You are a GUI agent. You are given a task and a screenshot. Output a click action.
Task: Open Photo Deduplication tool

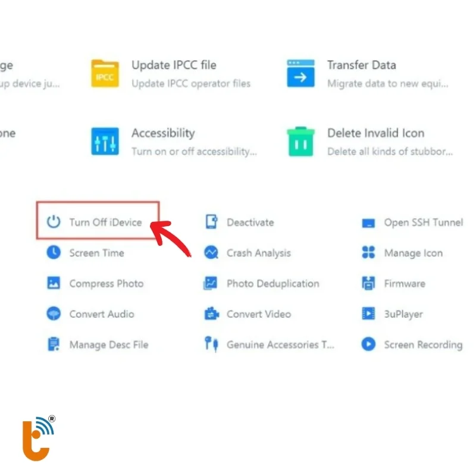273,284
